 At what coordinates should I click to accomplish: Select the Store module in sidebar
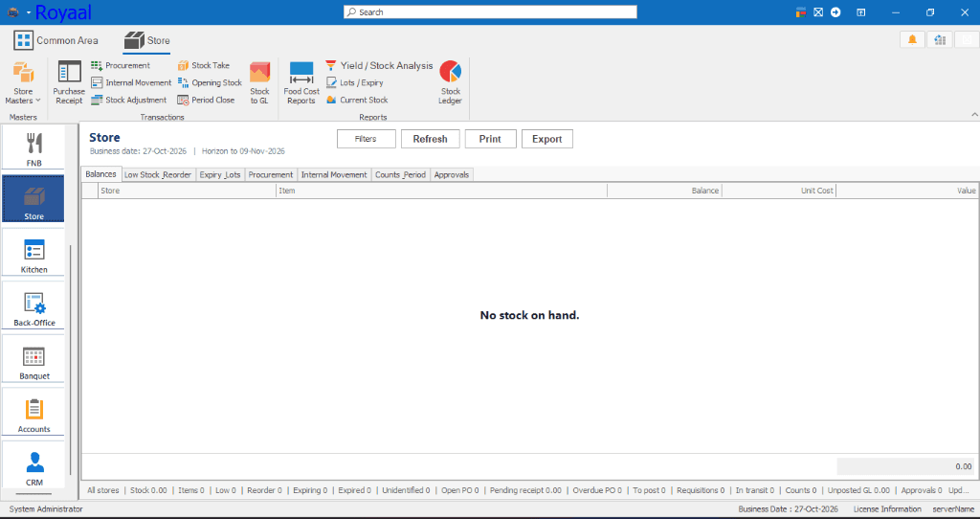coord(33,199)
